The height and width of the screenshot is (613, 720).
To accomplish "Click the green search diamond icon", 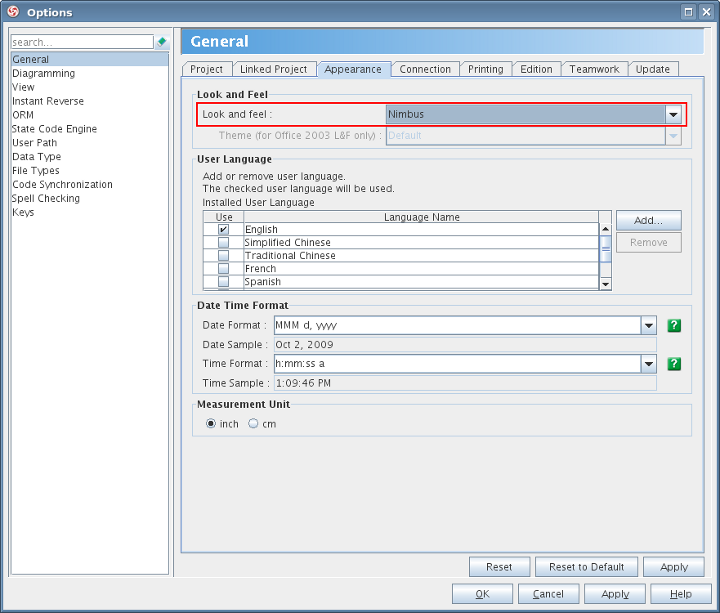I will 162,42.
